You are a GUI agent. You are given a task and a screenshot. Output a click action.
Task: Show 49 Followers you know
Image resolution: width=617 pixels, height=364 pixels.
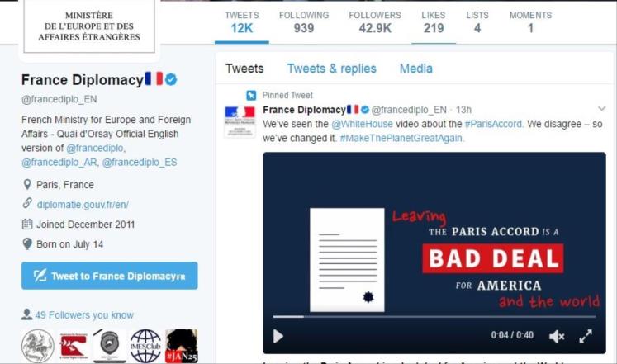84,314
